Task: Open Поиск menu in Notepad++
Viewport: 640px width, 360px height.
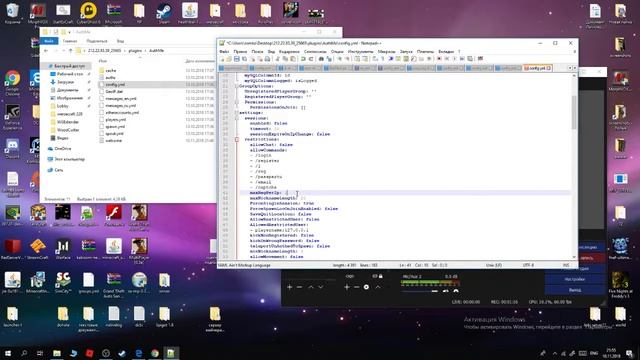Action: (257, 52)
